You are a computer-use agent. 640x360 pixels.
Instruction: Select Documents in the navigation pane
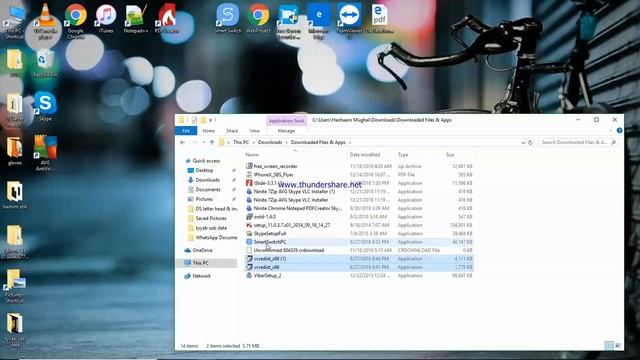pos(208,190)
